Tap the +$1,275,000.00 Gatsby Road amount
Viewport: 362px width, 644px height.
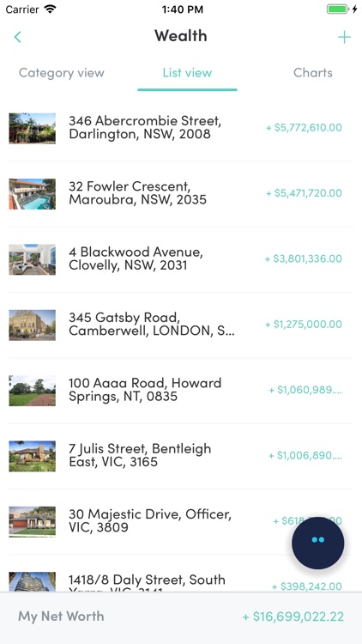click(x=304, y=325)
